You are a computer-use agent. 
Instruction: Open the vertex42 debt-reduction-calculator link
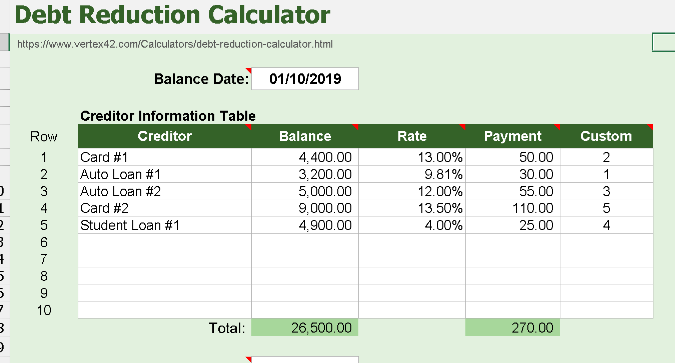click(x=175, y=44)
